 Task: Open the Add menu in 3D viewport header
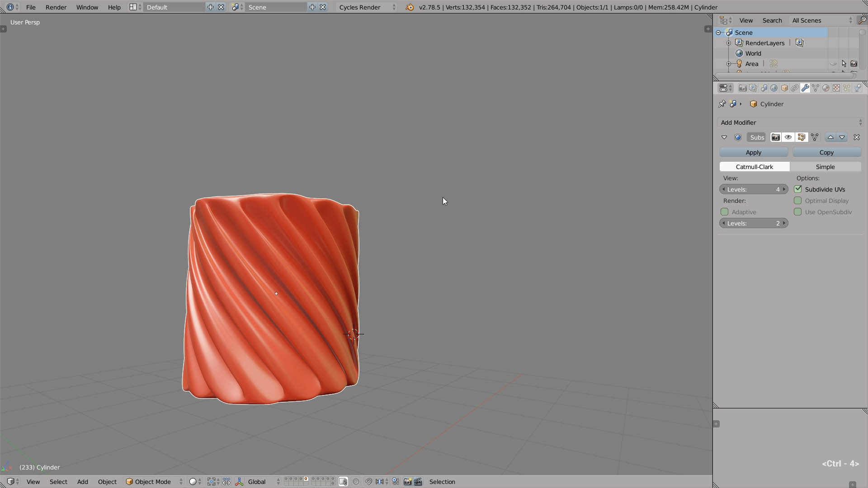tap(82, 482)
